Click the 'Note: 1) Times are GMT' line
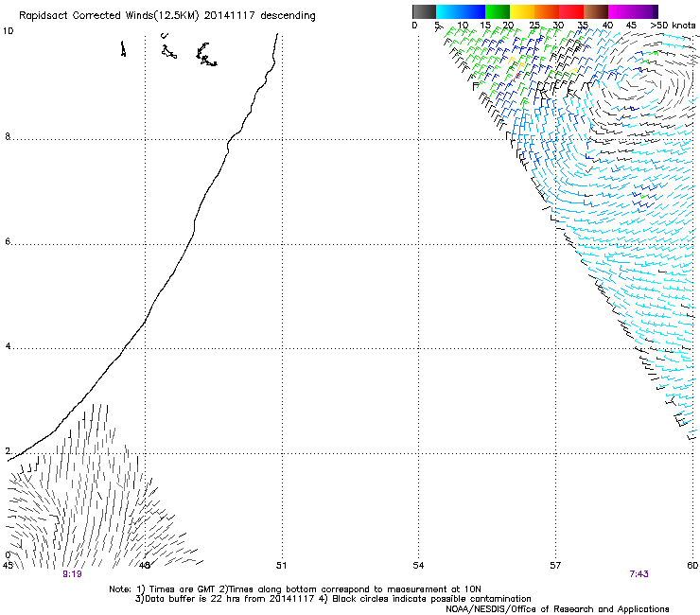 pos(295,589)
